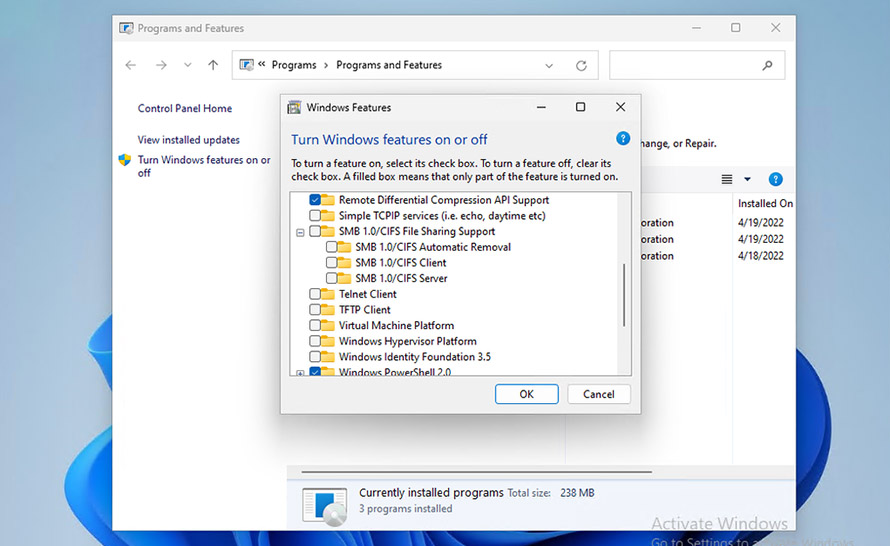
Task: Check SMB 1.0/CIFS Server checkbox
Action: point(331,279)
